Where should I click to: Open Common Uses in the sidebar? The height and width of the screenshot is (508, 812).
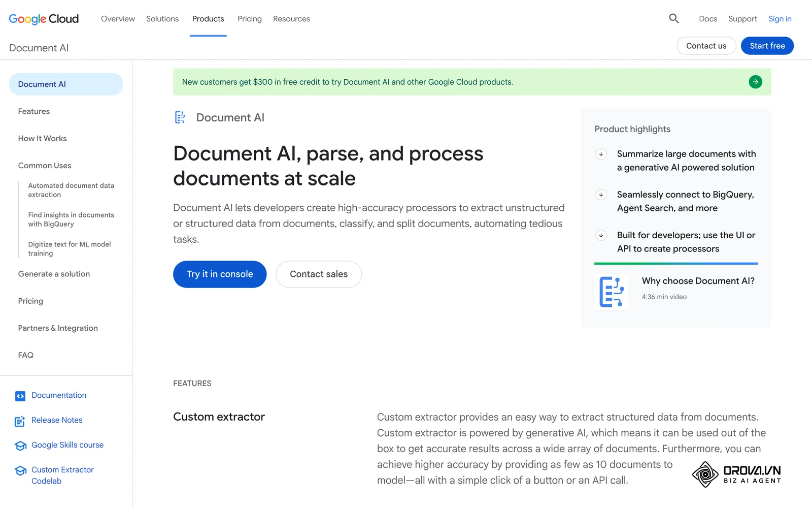click(x=45, y=166)
